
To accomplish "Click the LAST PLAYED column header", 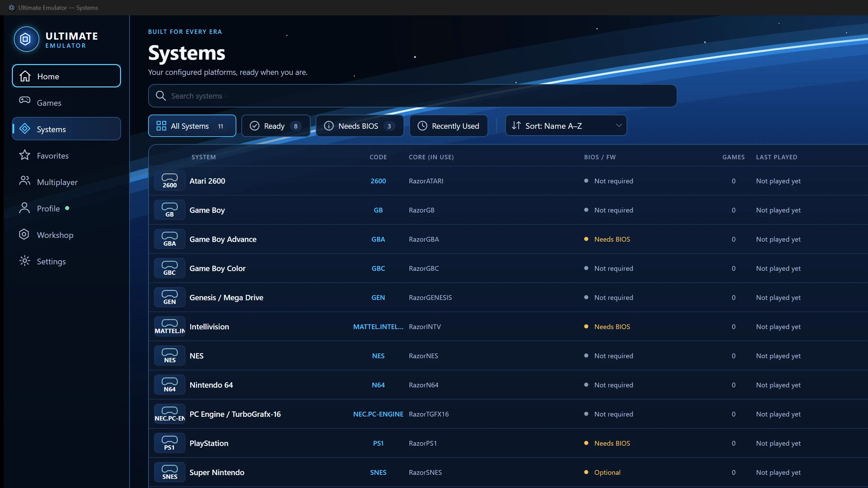I will 776,157.
